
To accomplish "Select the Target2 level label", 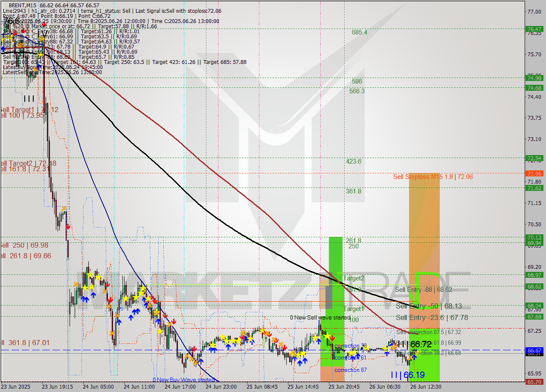I will (354, 278).
